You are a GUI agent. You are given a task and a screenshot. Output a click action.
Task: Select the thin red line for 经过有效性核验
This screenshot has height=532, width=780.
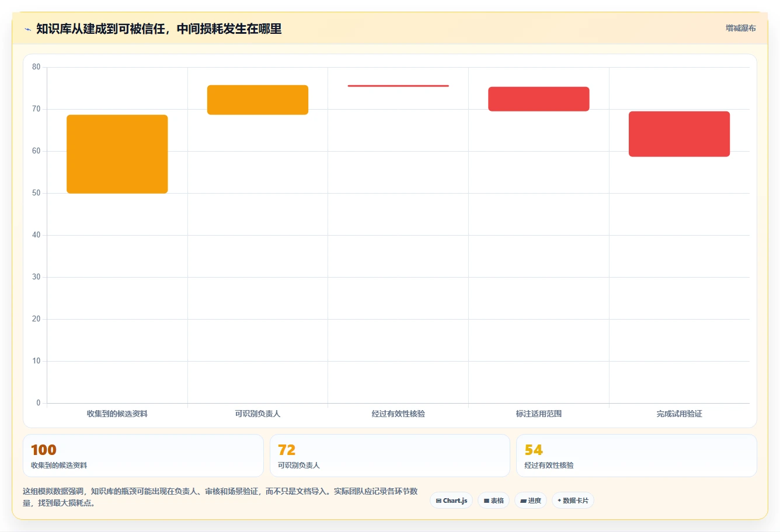coord(398,86)
